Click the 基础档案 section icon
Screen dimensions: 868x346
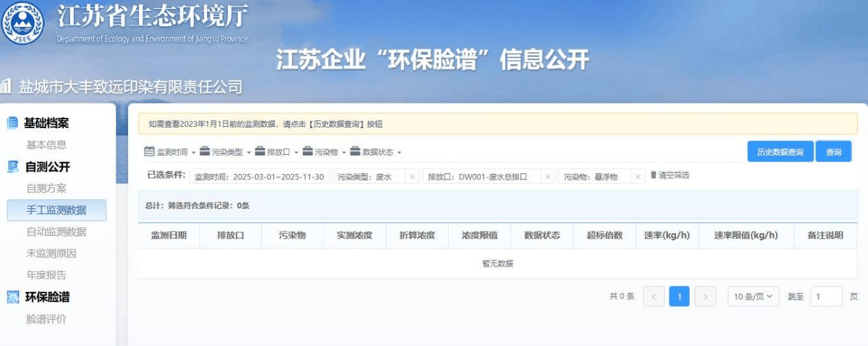12,123
